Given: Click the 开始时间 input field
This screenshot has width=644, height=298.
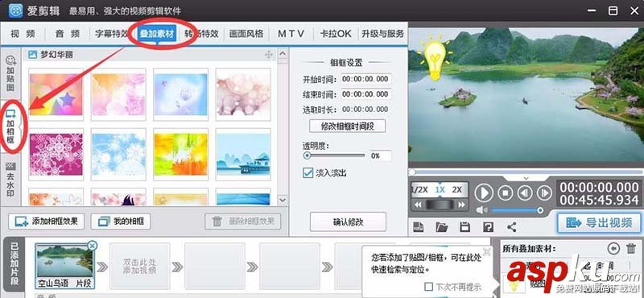Looking at the screenshot, I should (x=366, y=79).
